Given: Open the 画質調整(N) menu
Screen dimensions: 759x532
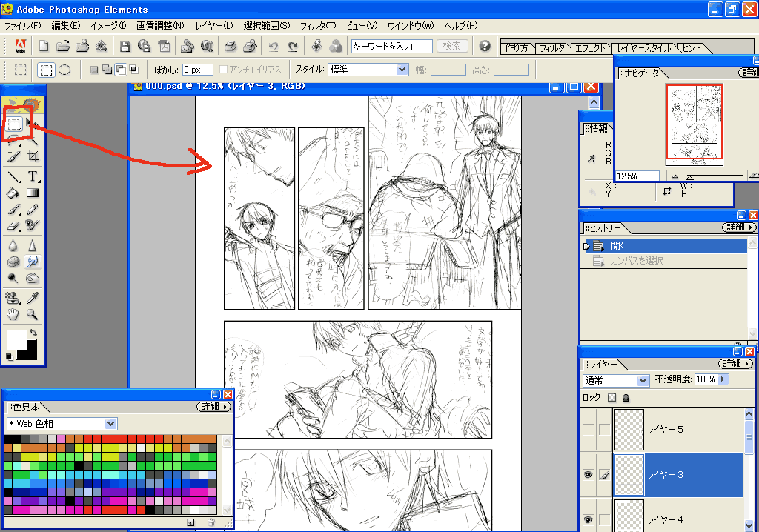Looking at the screenshot, I should tap(160, 26).
